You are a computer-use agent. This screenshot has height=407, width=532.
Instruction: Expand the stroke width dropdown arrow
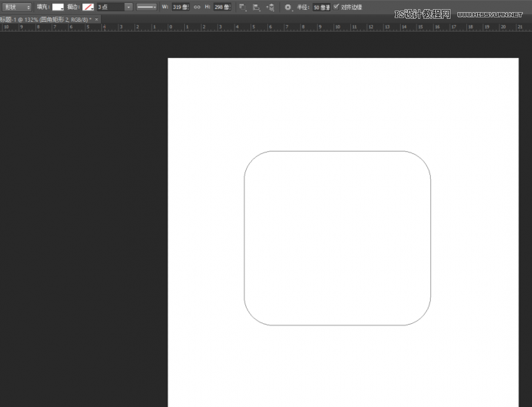[128, 6]
